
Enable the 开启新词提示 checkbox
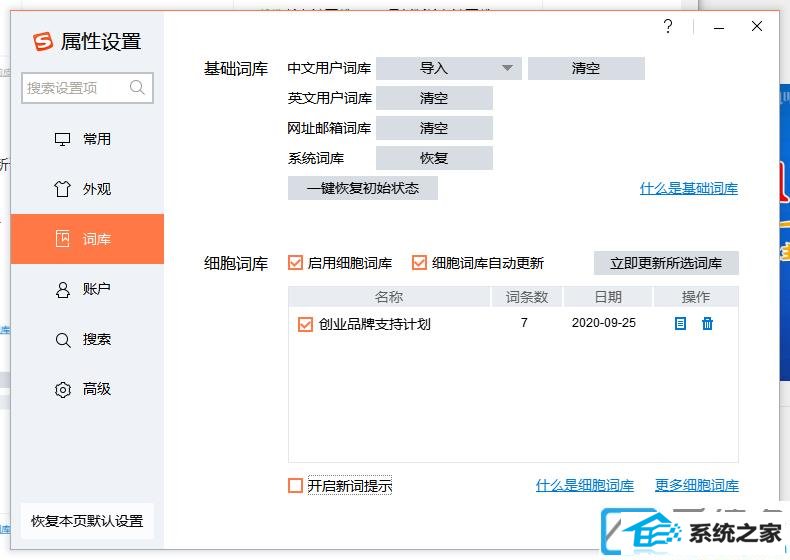click(295, 485)
